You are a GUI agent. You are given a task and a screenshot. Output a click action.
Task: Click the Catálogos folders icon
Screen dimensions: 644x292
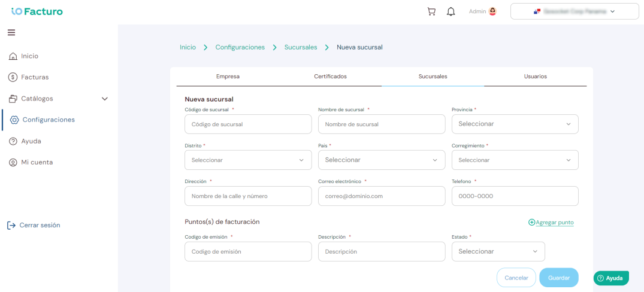[x=13, y=99]
